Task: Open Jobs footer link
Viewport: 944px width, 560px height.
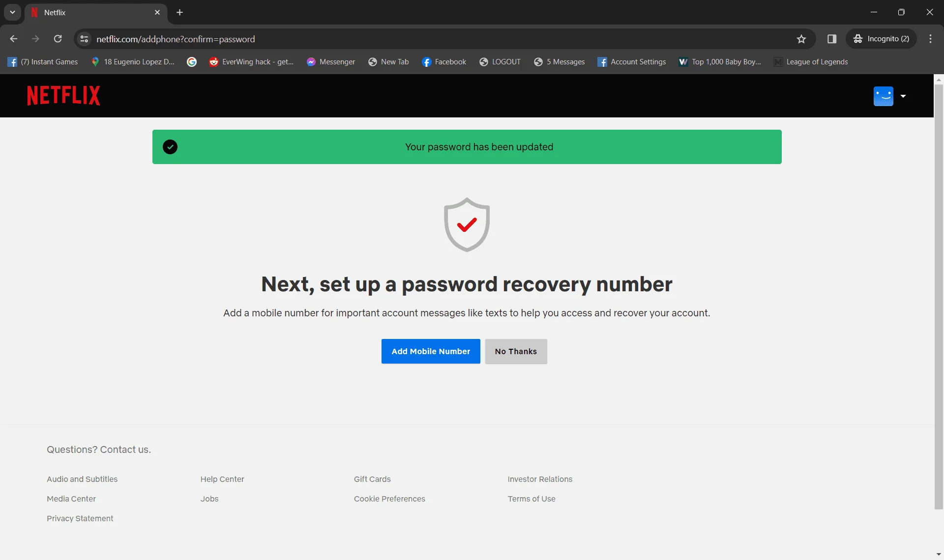Action: [209, 499]
